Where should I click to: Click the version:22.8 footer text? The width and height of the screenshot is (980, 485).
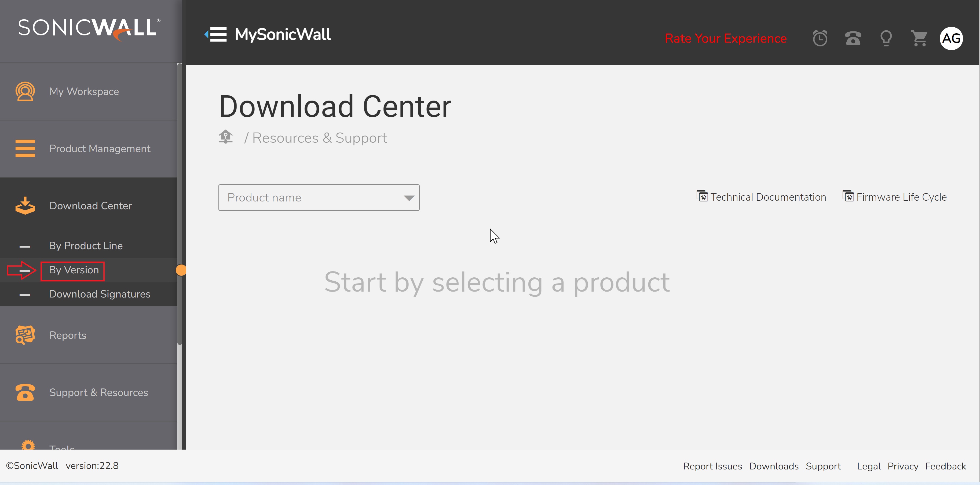point(92,466)
